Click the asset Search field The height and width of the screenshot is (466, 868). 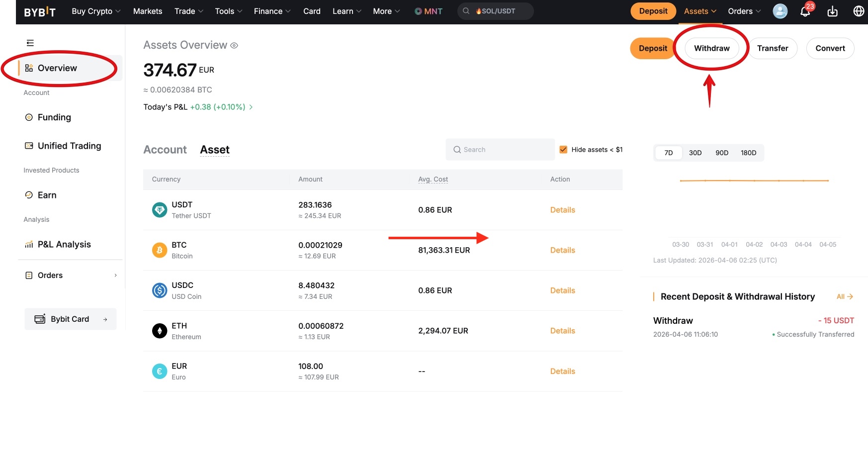500,150
